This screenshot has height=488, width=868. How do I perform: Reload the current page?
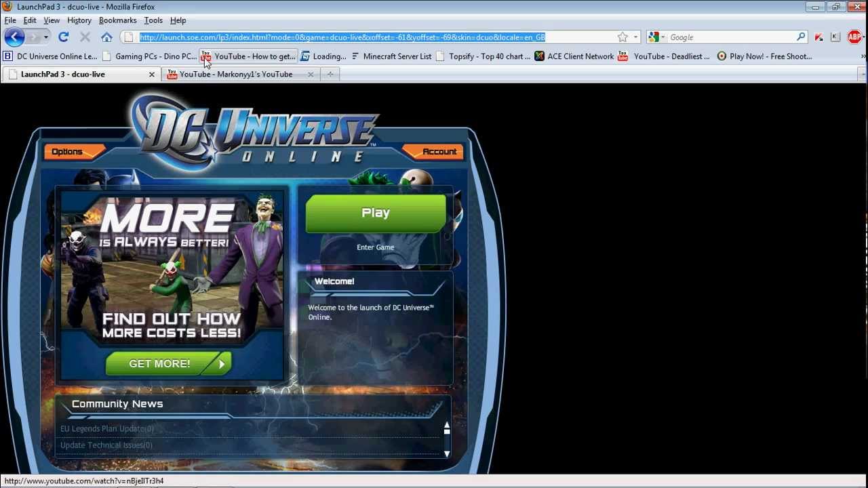click(x=63, y=37)
